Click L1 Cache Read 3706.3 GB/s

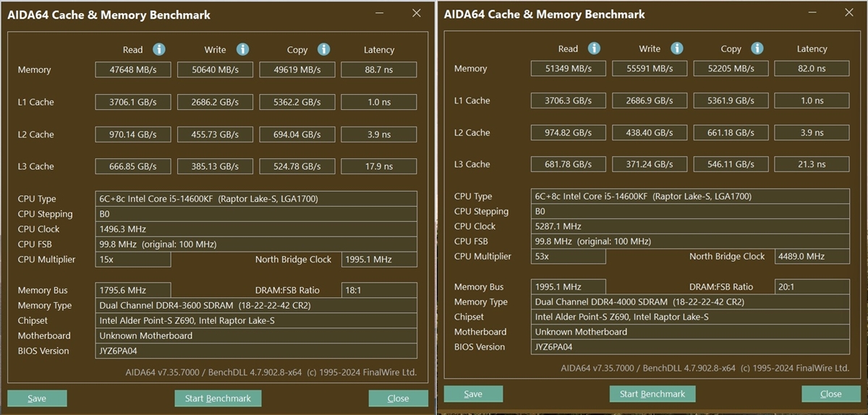[x=569, y=100]
